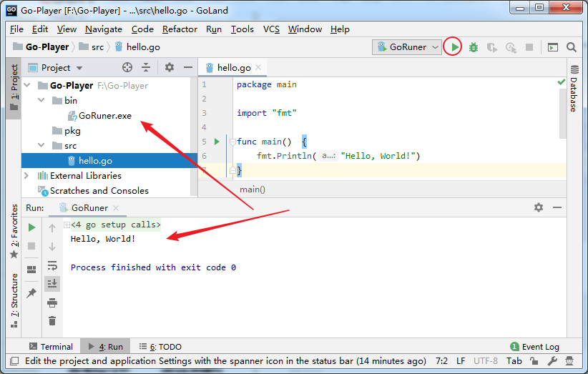The height and width of the screenshot is (374, 588).
Task: Click the locate-in-project crosshair icon
Action: pyautogui.click(x=127, y=67)
